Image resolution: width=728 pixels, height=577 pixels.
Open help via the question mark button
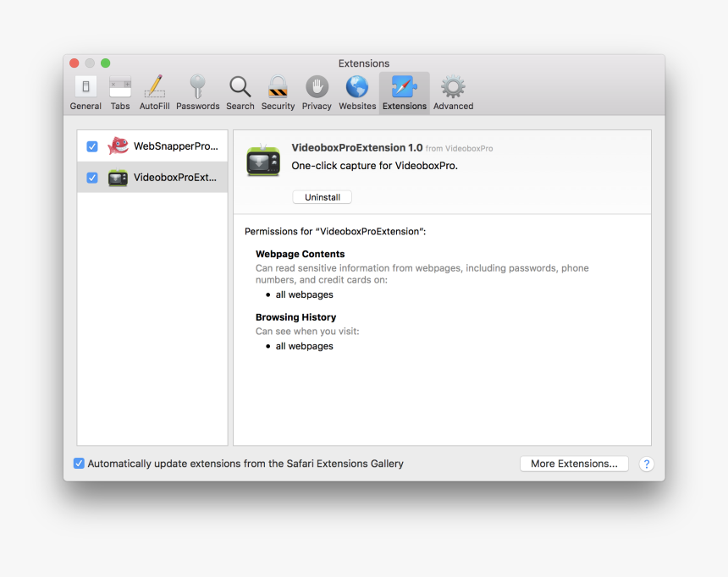point(646,464)
